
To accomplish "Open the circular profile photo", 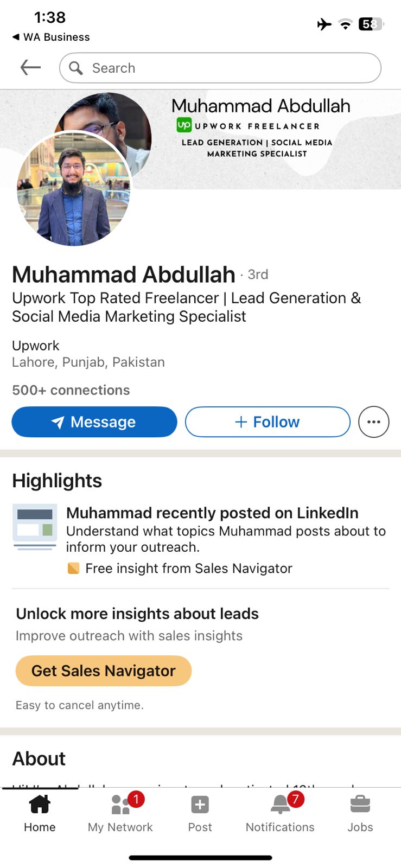I will 74,189.
